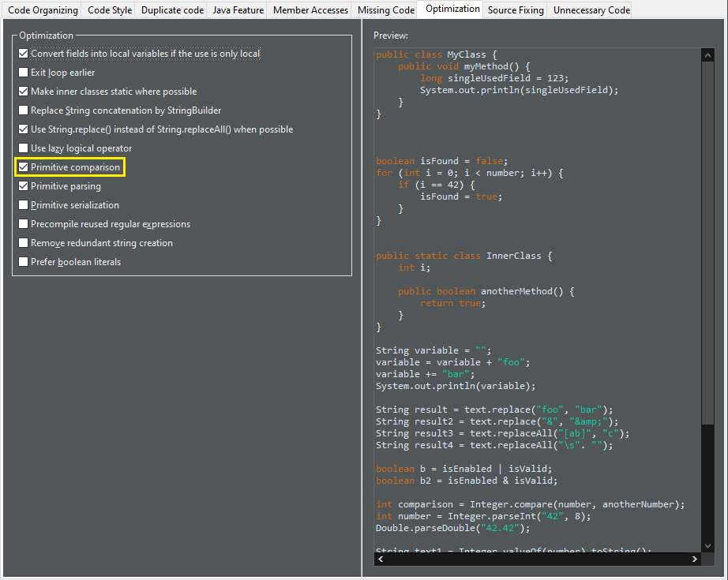Screen dimensions: 728x580
Task: Click the 'int comparison = Integer.compare' line
Action: point(531,504)
